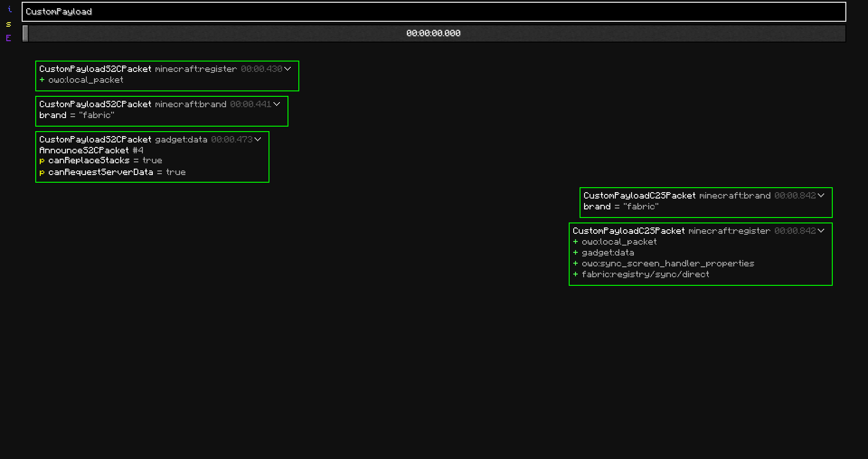
Task: Click the yellow 'p' before canRequestServerData
Action: 42,172
